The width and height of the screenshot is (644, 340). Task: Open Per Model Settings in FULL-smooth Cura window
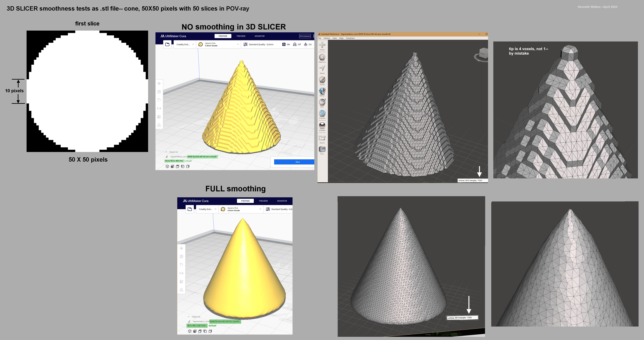coord(182,282)
